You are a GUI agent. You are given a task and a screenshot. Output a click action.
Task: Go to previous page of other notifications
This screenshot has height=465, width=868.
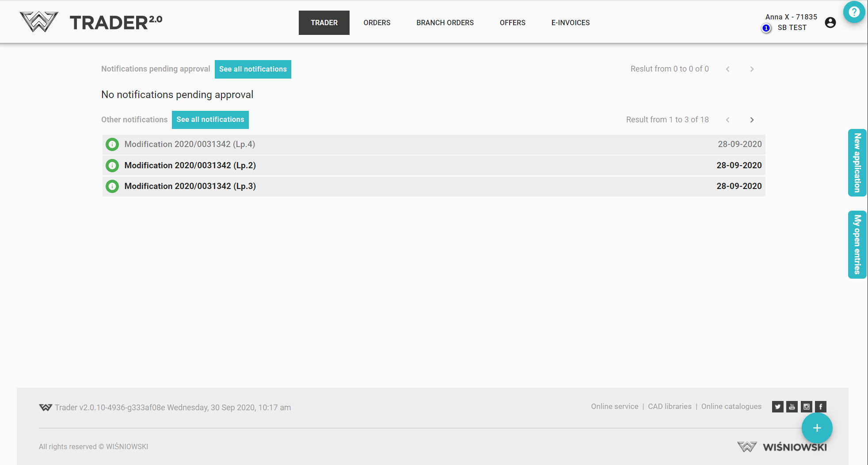pyautogui.click(x=727, y=120)
